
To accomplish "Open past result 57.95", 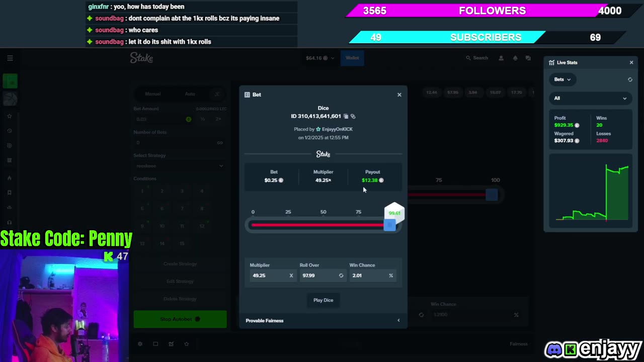I will click(x=453, y=93).
